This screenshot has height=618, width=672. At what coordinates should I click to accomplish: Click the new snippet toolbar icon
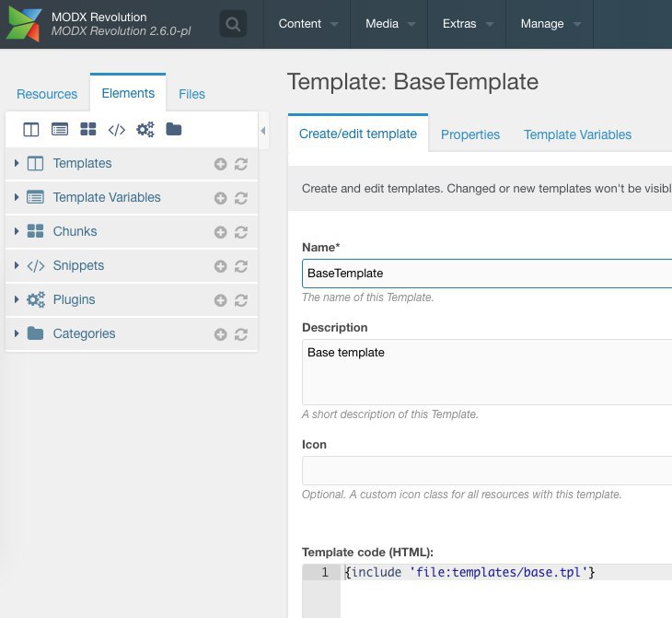(117, 130)
